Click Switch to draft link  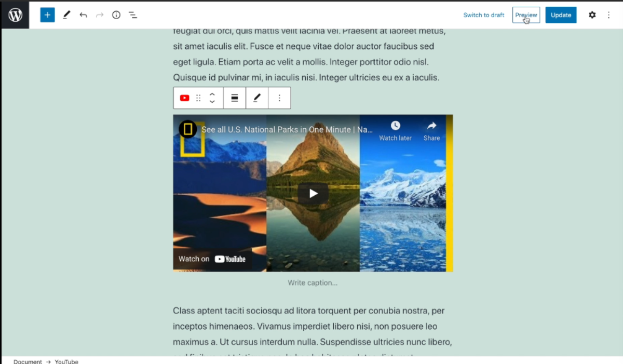point(484,15)
